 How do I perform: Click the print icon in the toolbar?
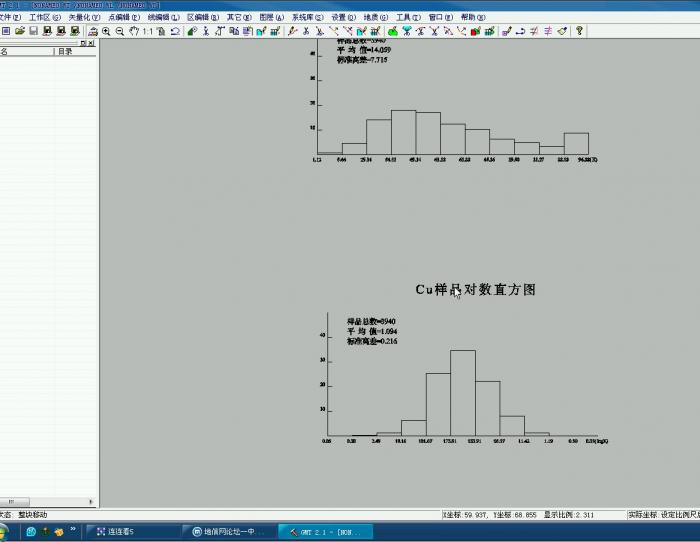(92, 31)
